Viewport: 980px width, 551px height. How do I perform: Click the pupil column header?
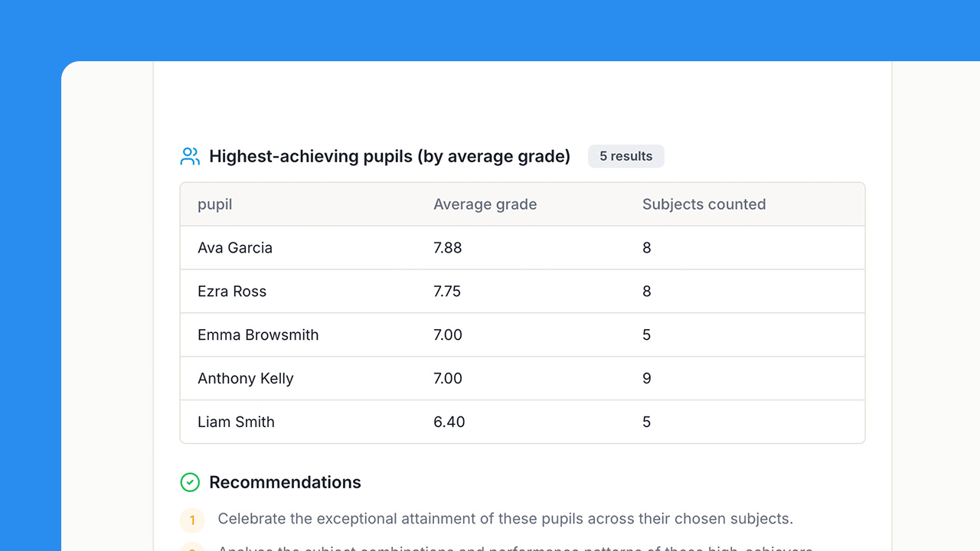[215, 204]
